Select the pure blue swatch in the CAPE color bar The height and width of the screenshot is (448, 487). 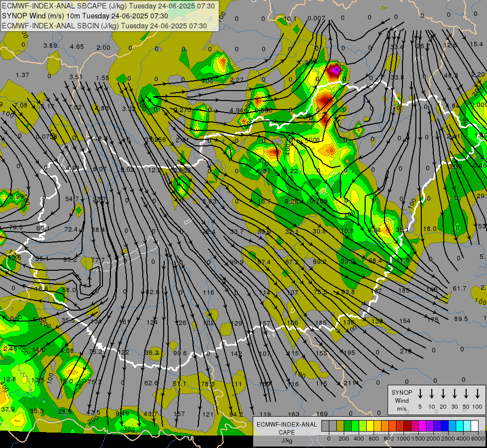pos(445,426)
